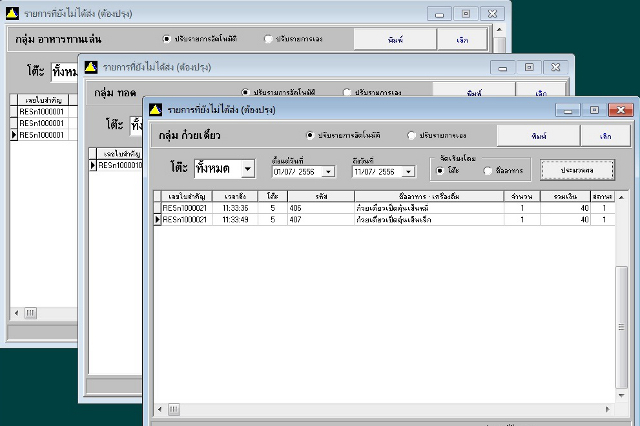Click the รหัส code column header
Viewport: 640px width, 426px height.
click(x=321, y=196)
